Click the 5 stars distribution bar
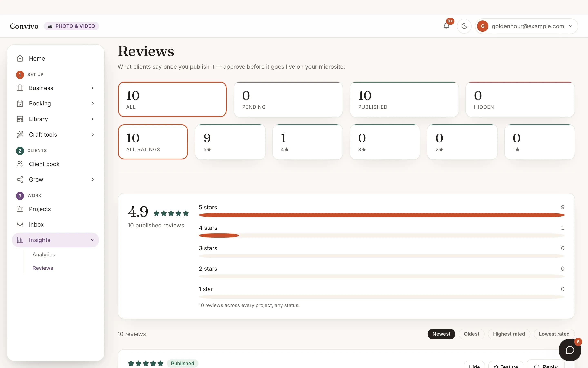The image size is (588, 368). 382,215
